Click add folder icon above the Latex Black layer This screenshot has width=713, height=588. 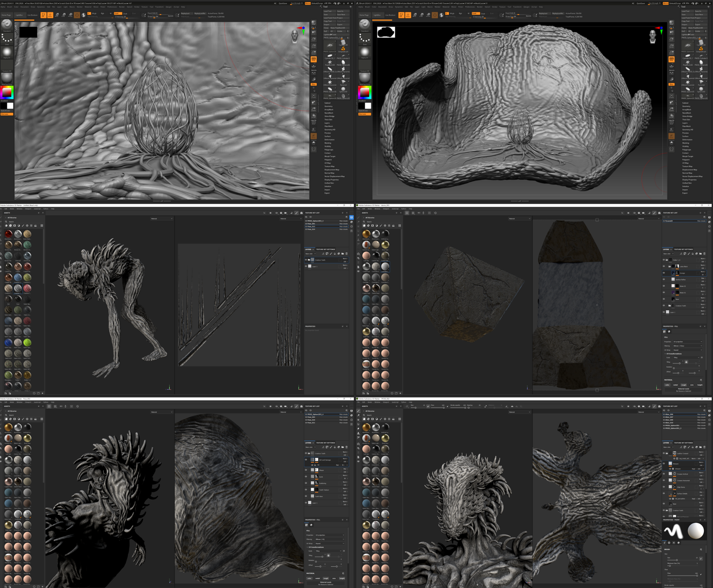coord(700,254)
